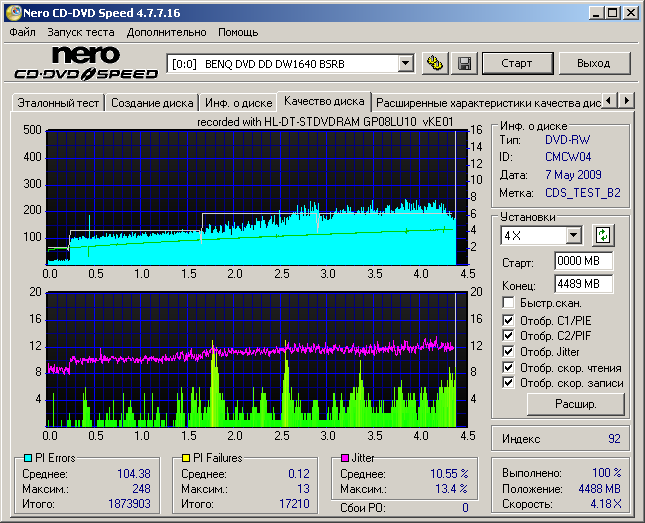Click the Старт 0000 MB input field
The height and width of the screenshot is (523, 645).
(x=584, y=261)
